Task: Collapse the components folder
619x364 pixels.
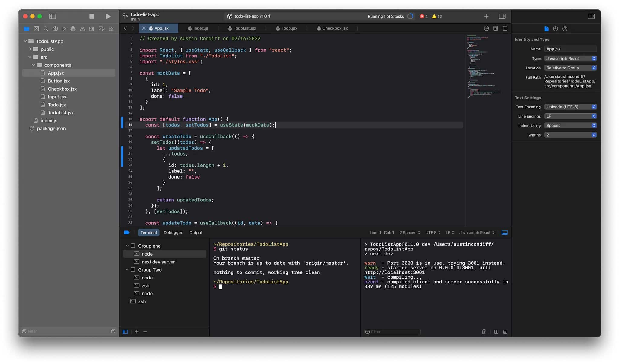Action: coord(33,65)
